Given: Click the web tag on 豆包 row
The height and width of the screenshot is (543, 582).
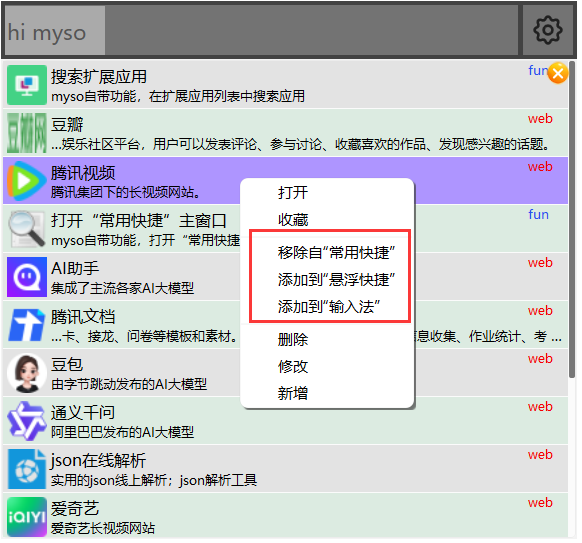Looking at the screenshot, I should [x=540, y=359].
